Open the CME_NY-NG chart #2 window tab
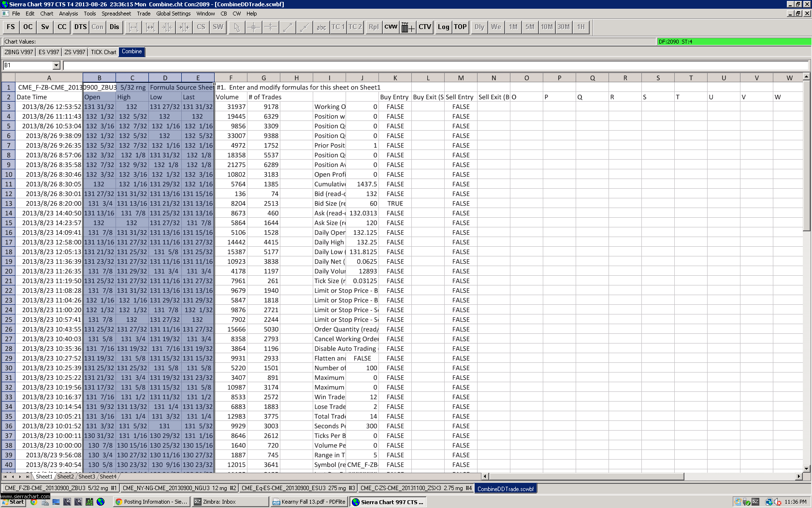 click(x=179, y=488)
